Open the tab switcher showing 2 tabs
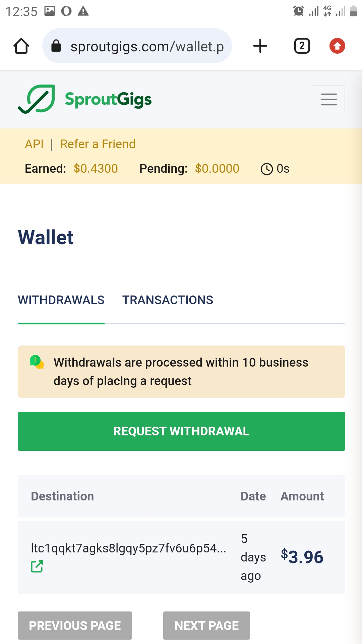Screen dimensions: 362x644 coord(302,46)
